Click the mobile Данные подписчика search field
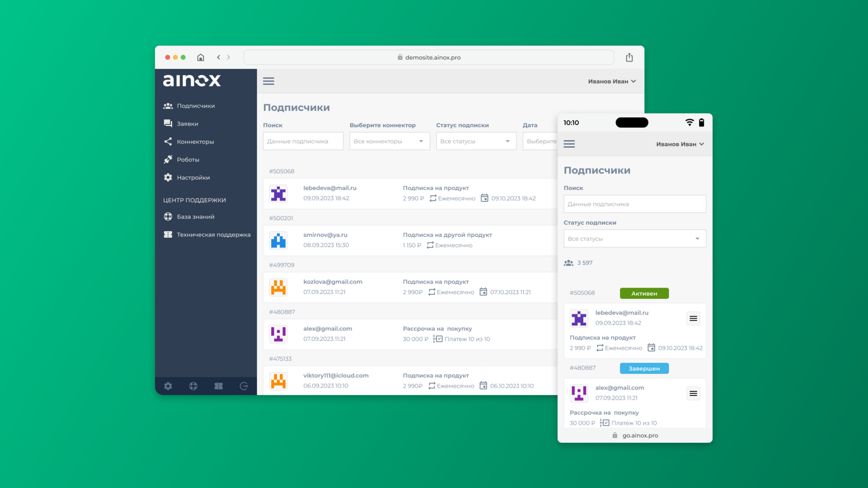 click(634, 204)
